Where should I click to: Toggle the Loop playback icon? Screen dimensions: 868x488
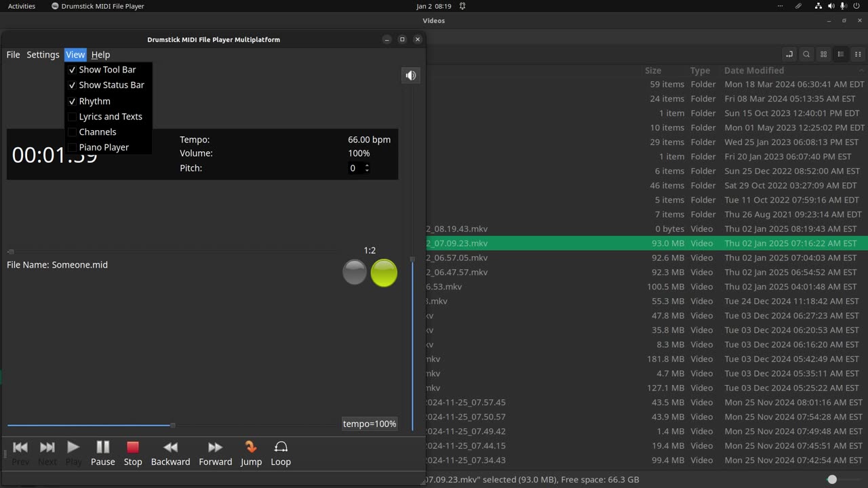(281, 453)
